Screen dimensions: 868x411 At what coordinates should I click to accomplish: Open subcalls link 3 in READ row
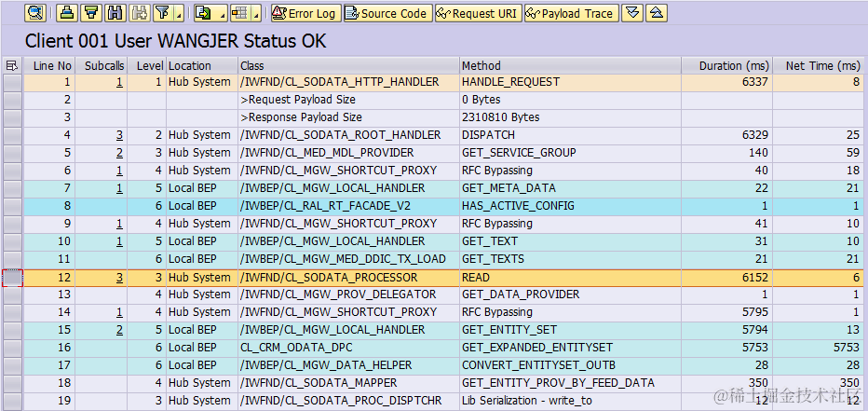point(119,278)
